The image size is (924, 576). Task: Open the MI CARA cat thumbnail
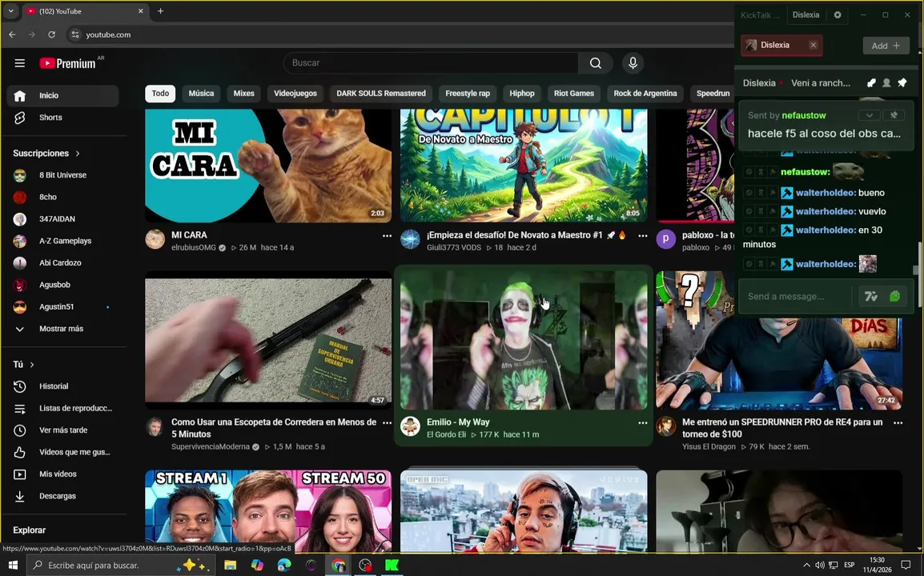click(x=268, y=166)
